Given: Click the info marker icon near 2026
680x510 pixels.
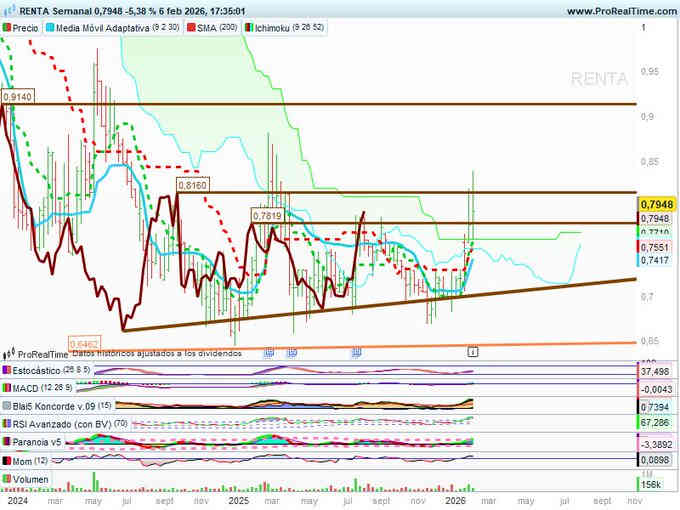Looking at the screenshot, I should click(x=473, y=352).
